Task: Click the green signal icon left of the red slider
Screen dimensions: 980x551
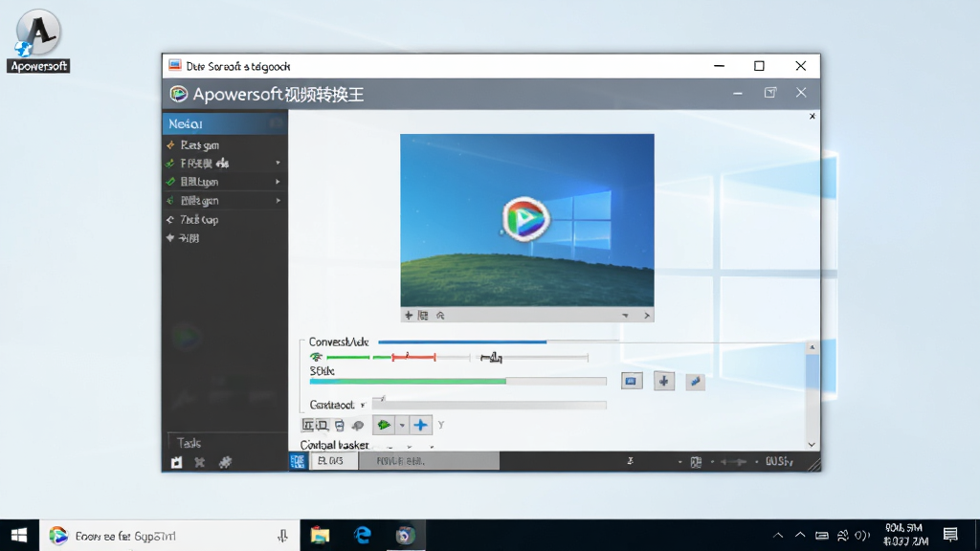Action: (x=316, y=357)
